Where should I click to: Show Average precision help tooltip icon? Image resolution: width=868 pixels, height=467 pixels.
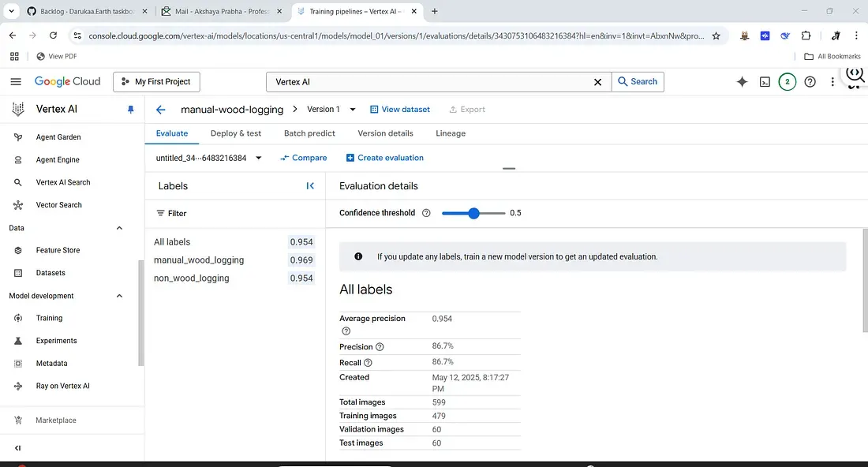346,331
